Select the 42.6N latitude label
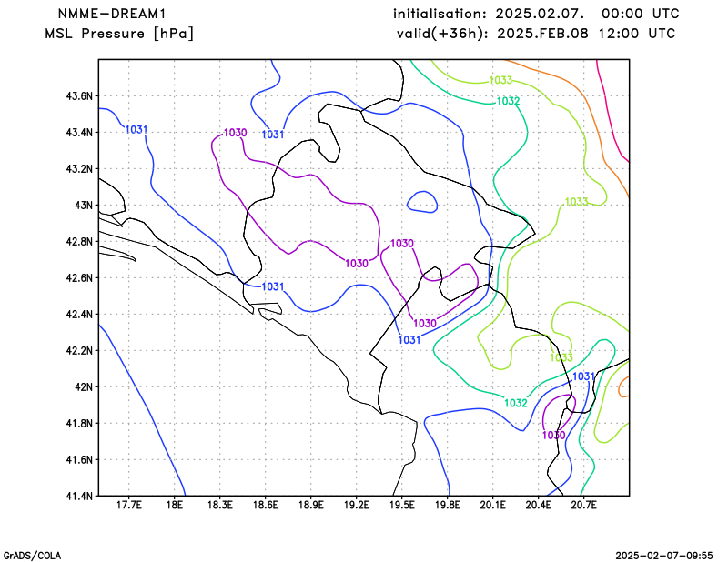The height and width of the screenshot is (562, 728). [79, 278]
